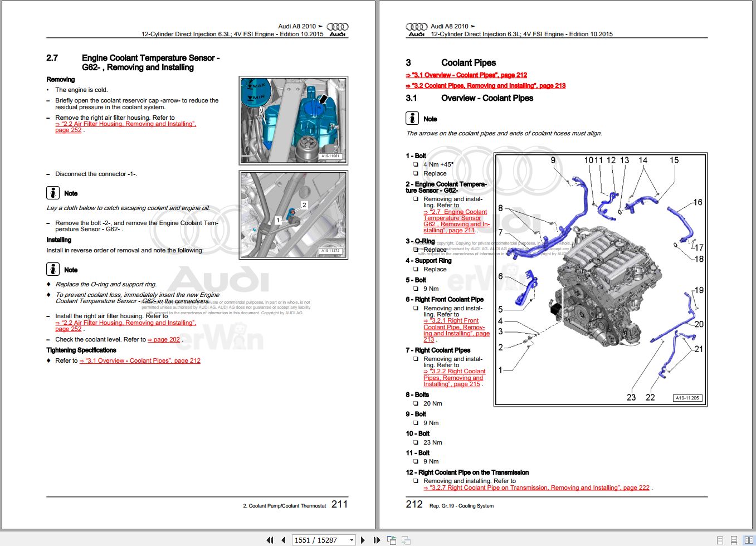Click the 'arrows on the coolant pipes' note text
The height and width of the screenshot is (546, 756).
point(504,133)
